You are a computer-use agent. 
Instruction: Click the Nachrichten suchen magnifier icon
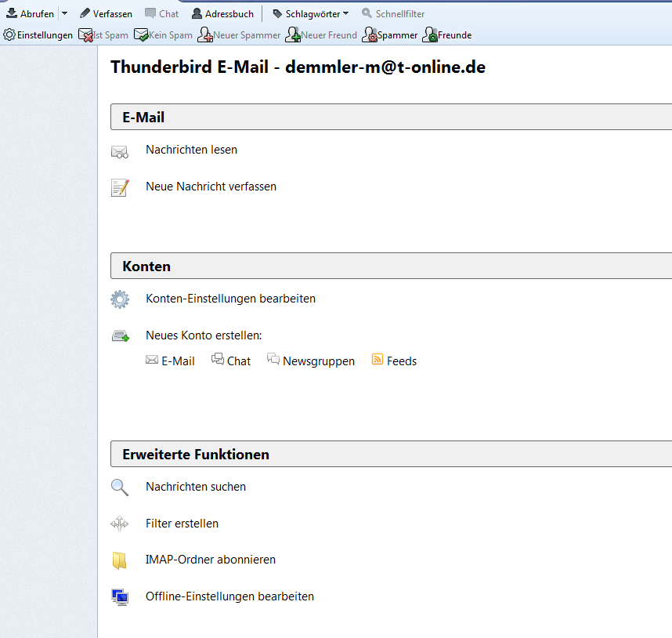pyautogui.click(x=120, y=488)
